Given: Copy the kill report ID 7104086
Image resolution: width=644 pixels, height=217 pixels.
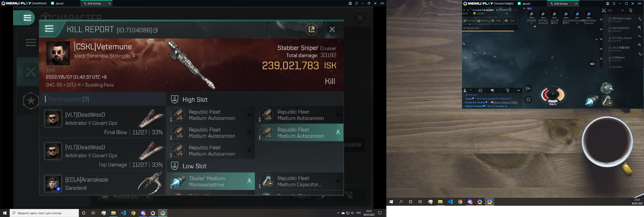Looking at the screenshot, I should pos(155,30).
